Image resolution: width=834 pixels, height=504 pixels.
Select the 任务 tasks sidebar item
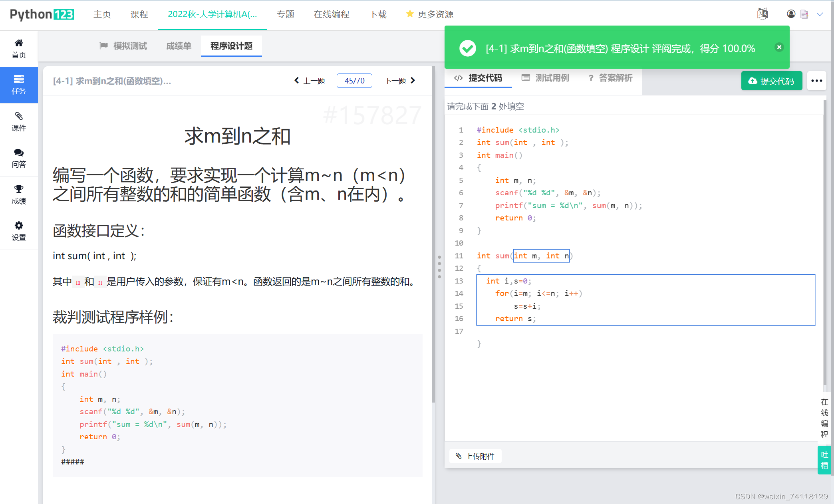click(x=19, y=85)
